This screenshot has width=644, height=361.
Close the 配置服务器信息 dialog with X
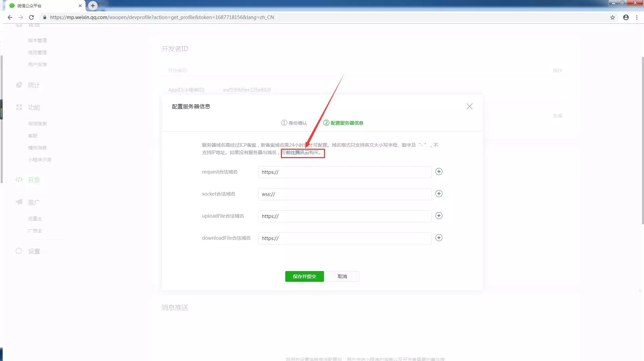click(469, 106)
